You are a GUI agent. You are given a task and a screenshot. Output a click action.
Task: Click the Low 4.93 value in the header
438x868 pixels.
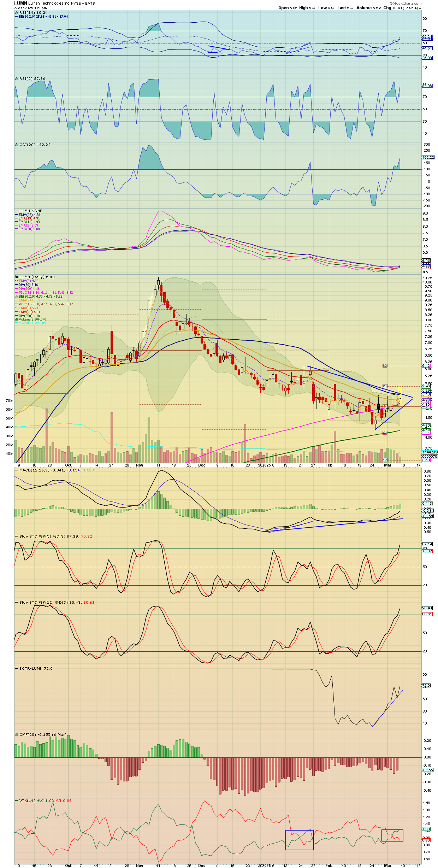click(x=327, y=8)
